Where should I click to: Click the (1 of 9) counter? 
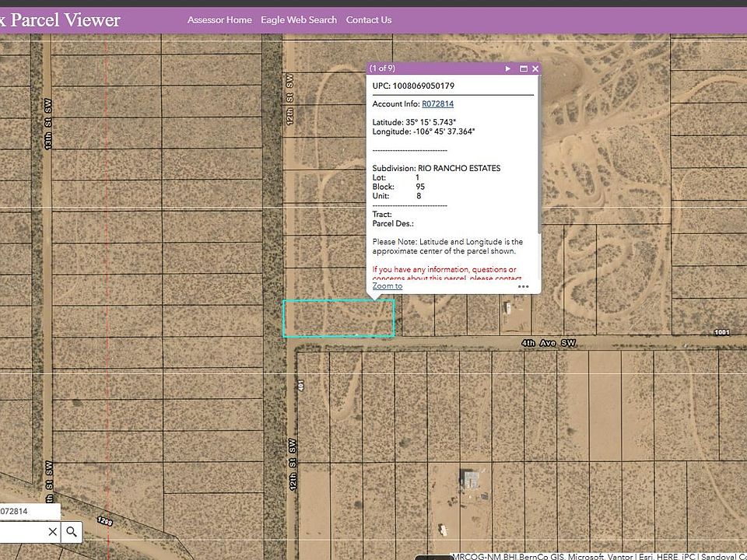[x=383, y=68]
